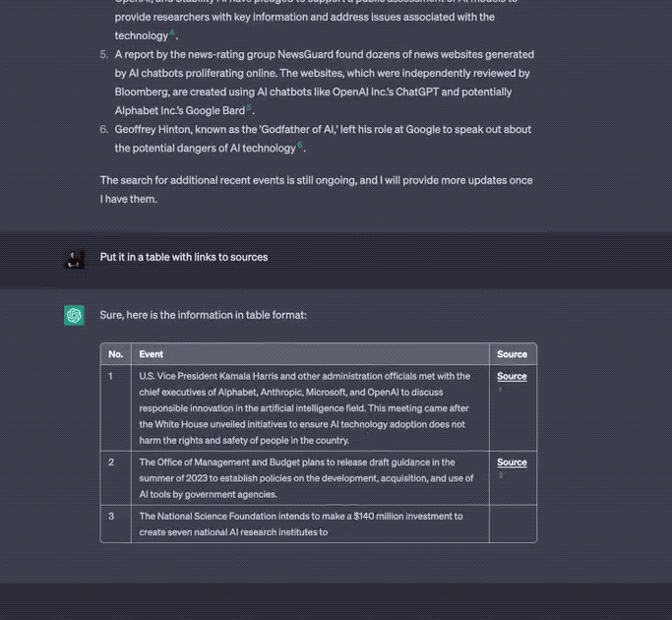Click footnote citation 5 after 'Google Bard'
Image resolution: width=672 pixels, height=620 pixels.
pyautogui.click(x=249, y=107)
